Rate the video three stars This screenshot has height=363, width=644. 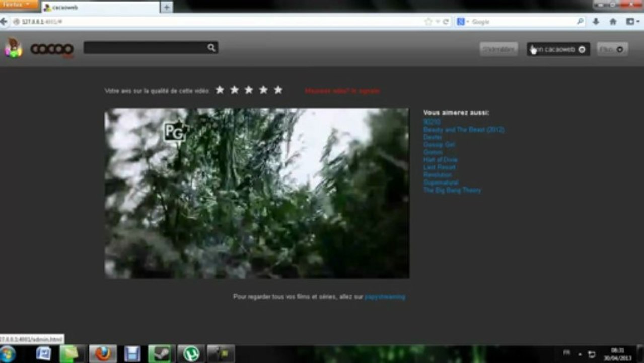tap(249, 90)
